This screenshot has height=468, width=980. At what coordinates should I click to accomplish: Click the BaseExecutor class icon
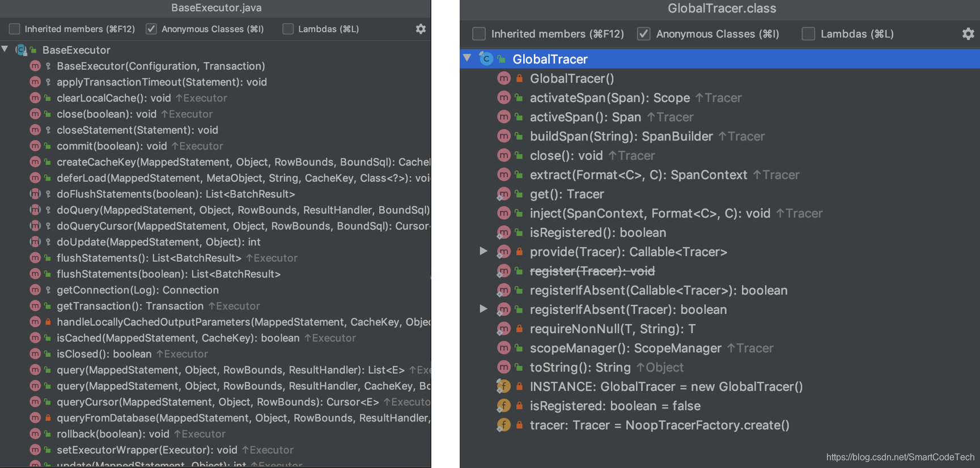(x=21, y=50)
